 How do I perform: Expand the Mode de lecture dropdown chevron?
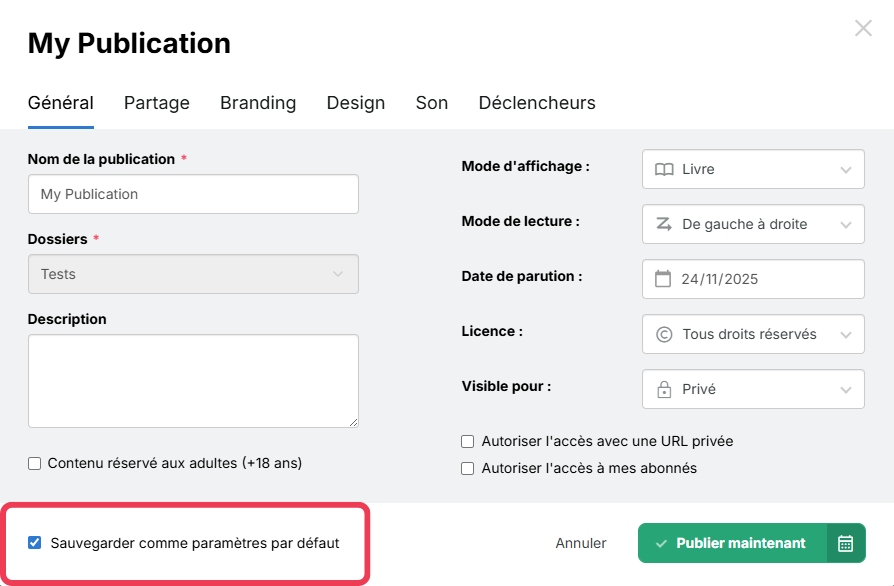click(x=846, y=225)
